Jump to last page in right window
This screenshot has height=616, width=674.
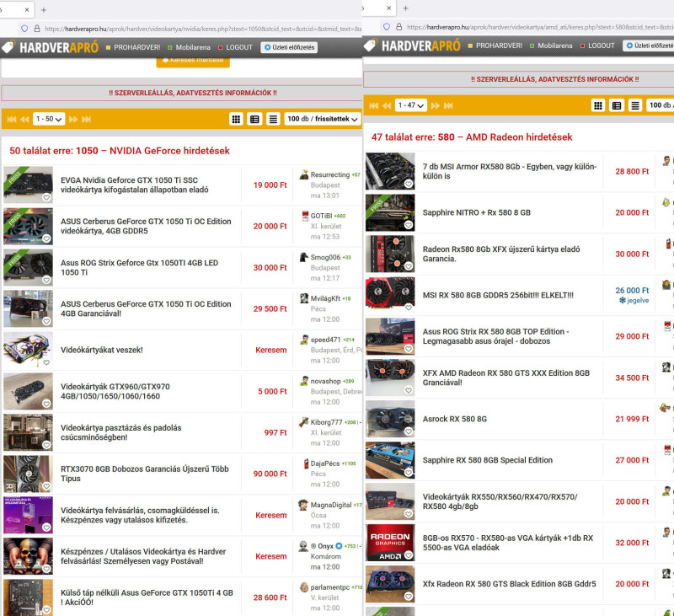448,105
